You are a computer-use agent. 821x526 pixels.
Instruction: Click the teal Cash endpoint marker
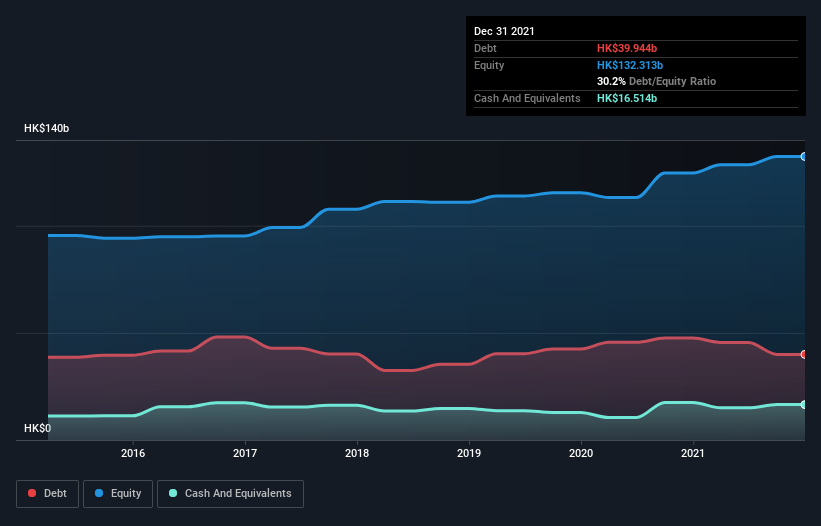(804, 405)
